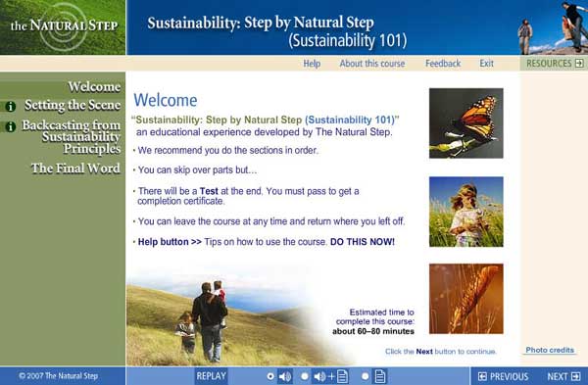Open the Help page

[312, 64]
